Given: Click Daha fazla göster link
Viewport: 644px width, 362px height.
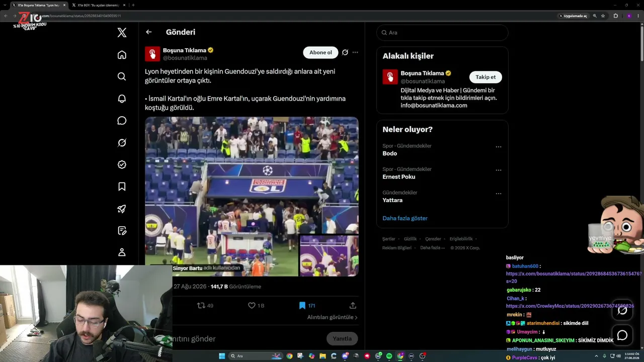Looking at the screenshot, I should pos(405,218).
